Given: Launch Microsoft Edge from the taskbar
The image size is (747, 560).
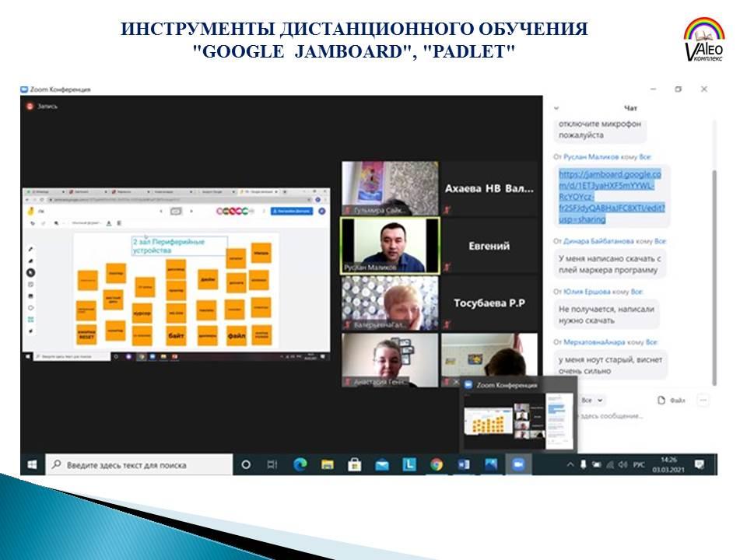Looking at the screenshot, I should pos(300,465).
